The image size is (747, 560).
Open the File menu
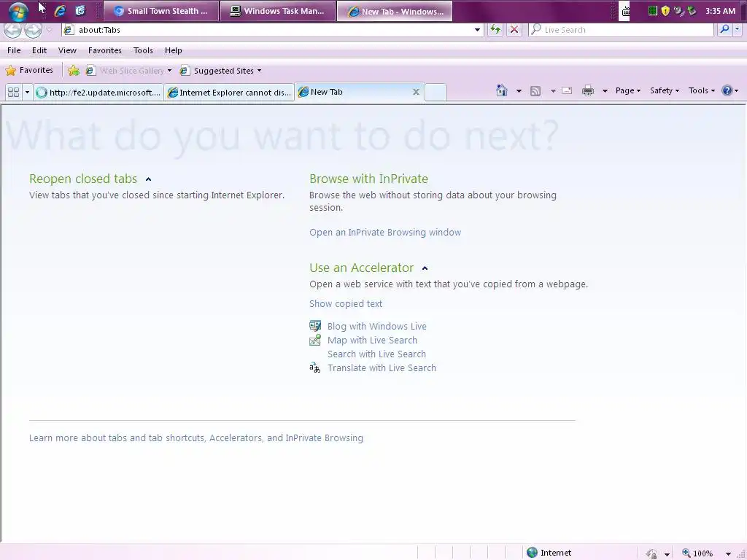(x=14, y=50)
